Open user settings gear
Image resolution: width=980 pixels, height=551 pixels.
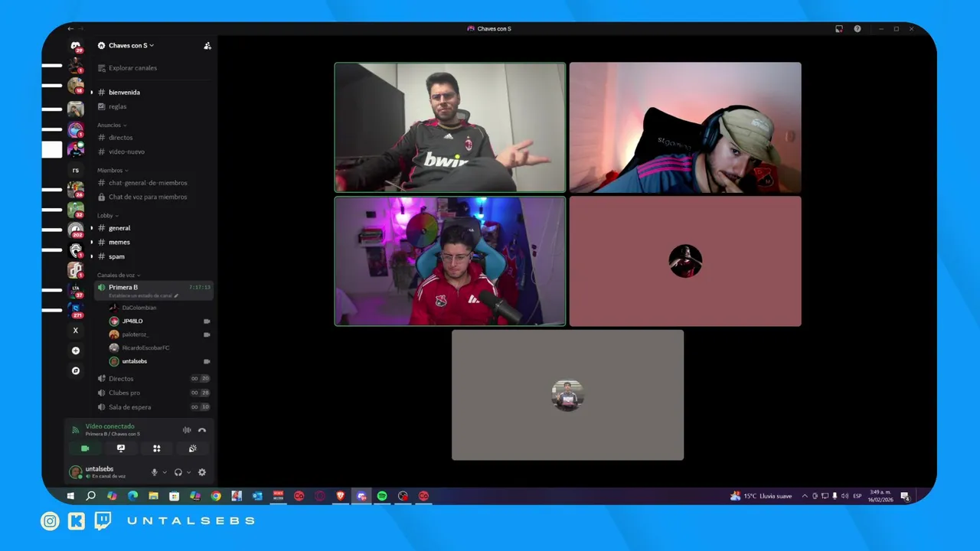pos(202,472)
